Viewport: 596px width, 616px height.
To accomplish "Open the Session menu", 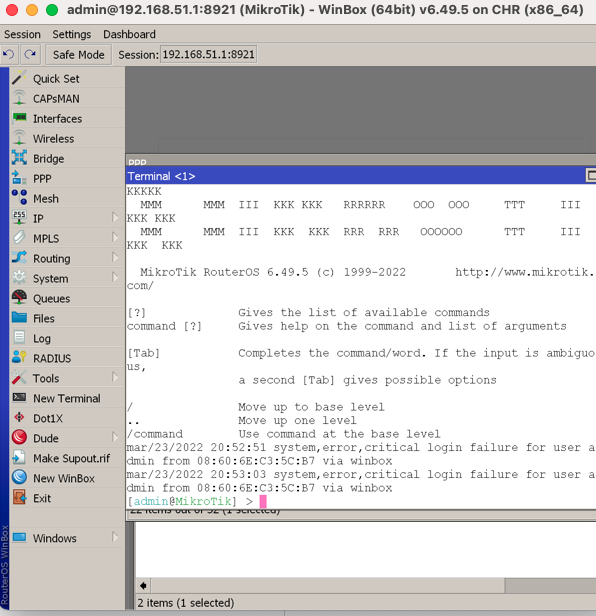I will click(22, 35).
